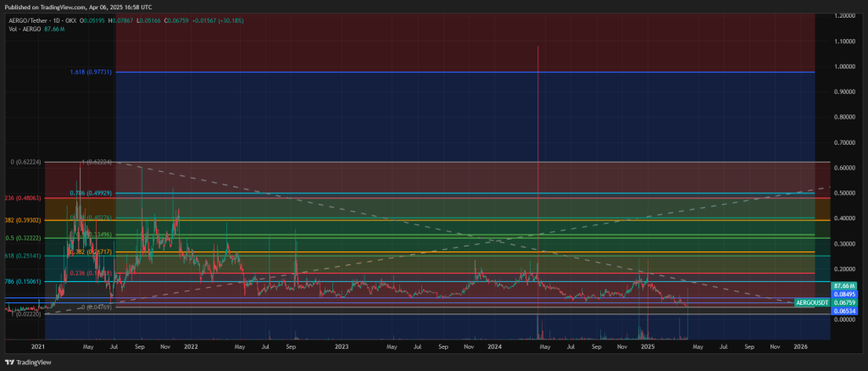Click the 2024 time axis label
The image size is (868, 371).
point(494,346)
